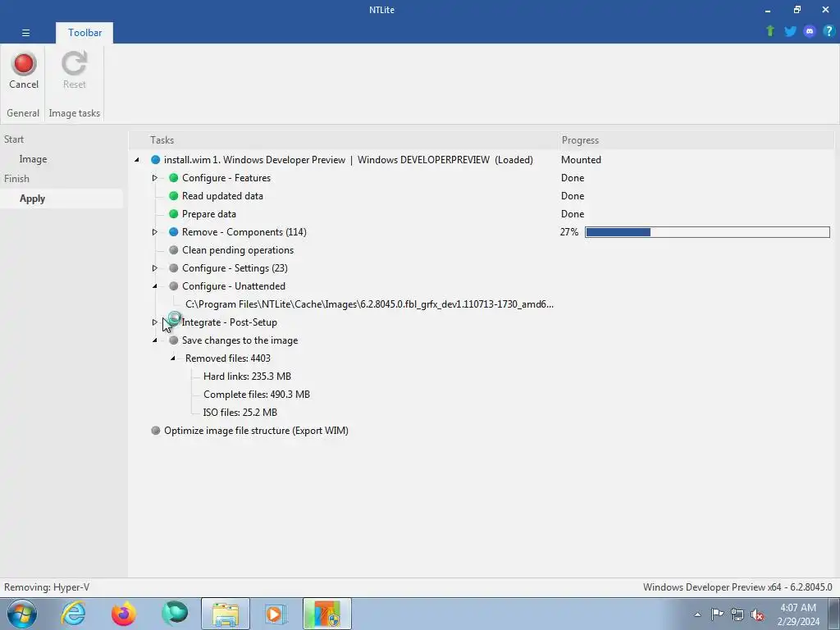Click blue dot of Remove - Components
Screen dimensions: 840x630
pos(174,232)
